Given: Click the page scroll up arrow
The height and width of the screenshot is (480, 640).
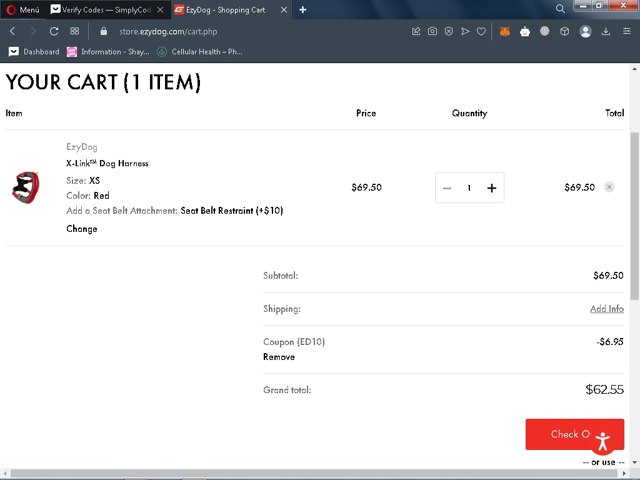Looking at the screenshot, I should (x=635, y=69).
